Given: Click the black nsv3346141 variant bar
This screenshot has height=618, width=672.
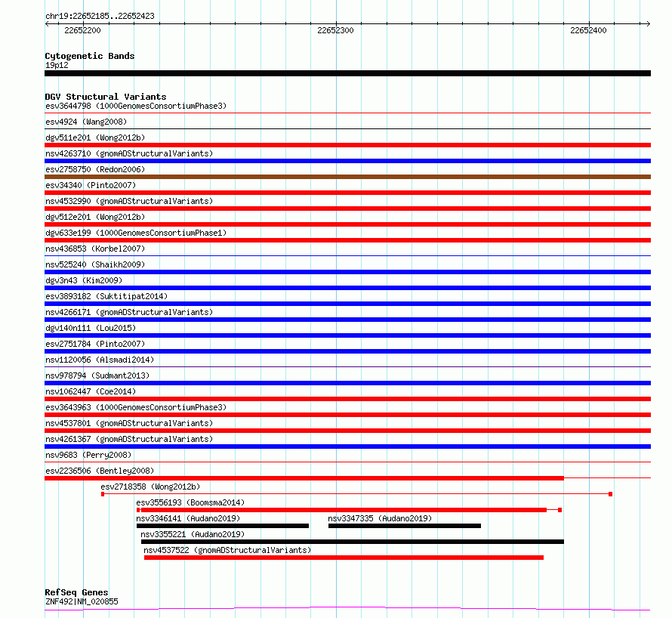Looking at the screenshot, I should [223, 526].
